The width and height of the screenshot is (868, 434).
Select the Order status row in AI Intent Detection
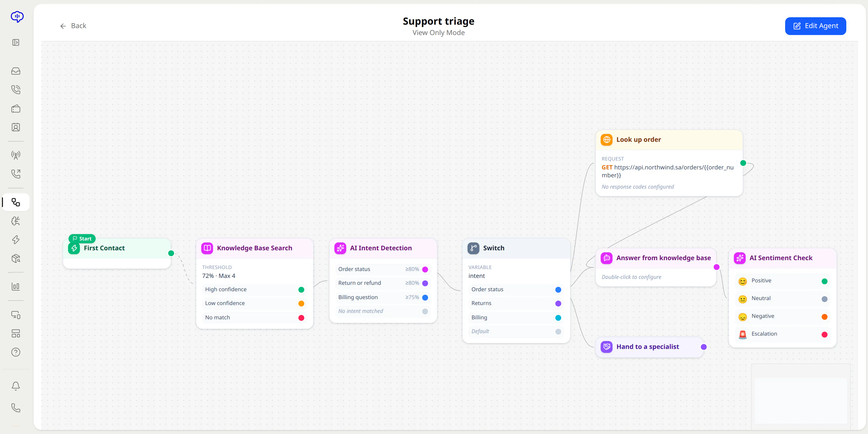tap(383, 269)
